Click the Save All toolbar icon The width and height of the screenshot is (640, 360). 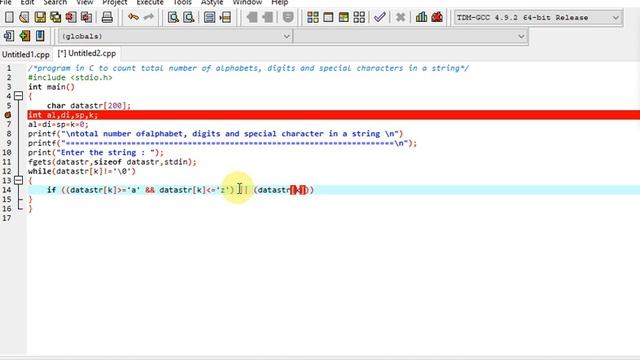[x=56, y=17]
